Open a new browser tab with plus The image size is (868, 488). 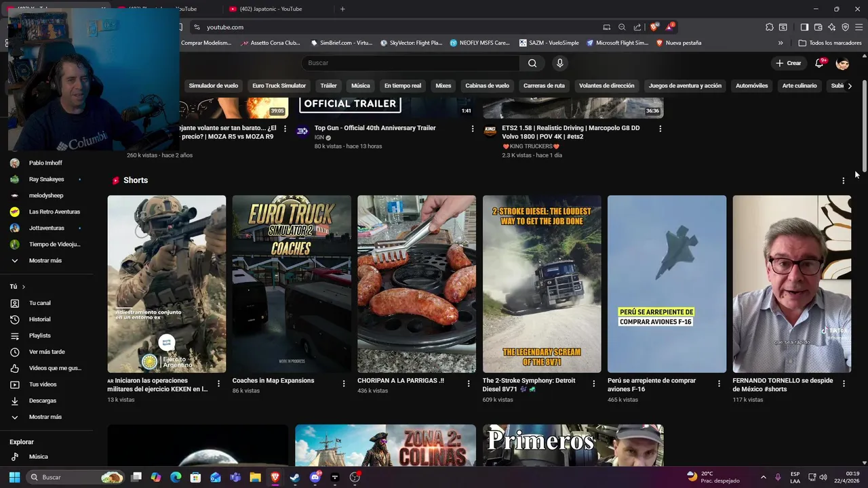(342, 9)
